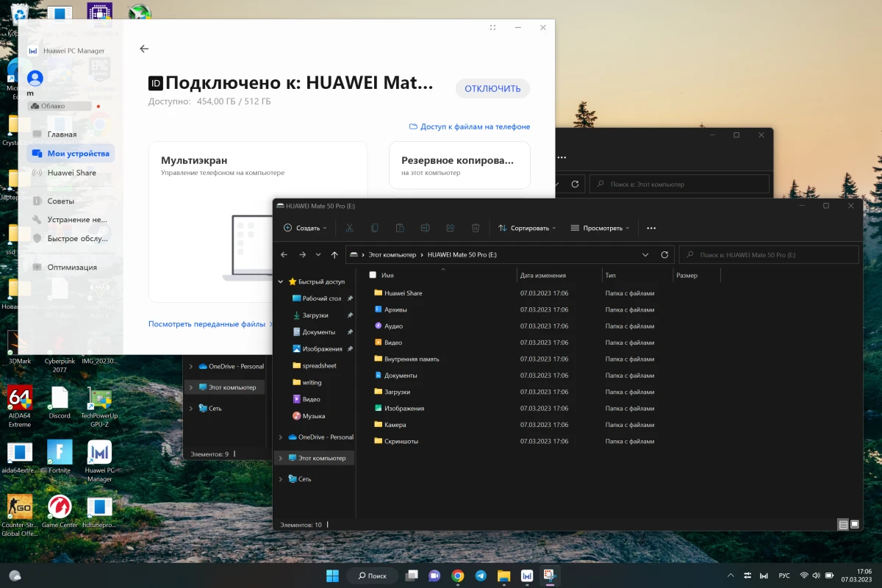
Task: Click the Share icon in Explorer toolbar
Action: (451, 228)
